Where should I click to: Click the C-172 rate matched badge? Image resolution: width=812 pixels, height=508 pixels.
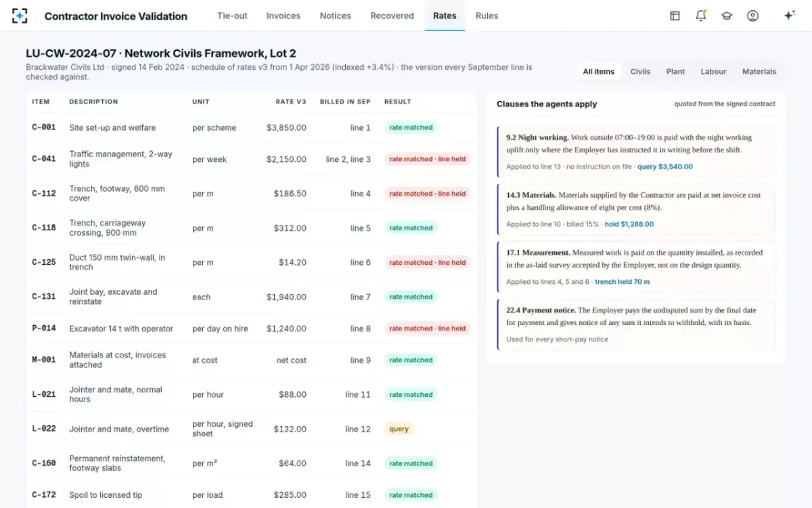coord(411,495)
